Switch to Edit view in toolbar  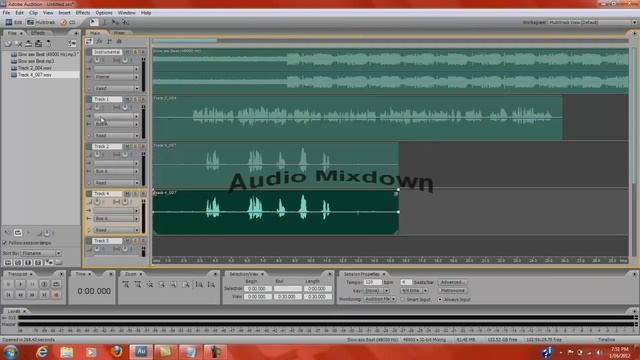(x=13, y=22)
